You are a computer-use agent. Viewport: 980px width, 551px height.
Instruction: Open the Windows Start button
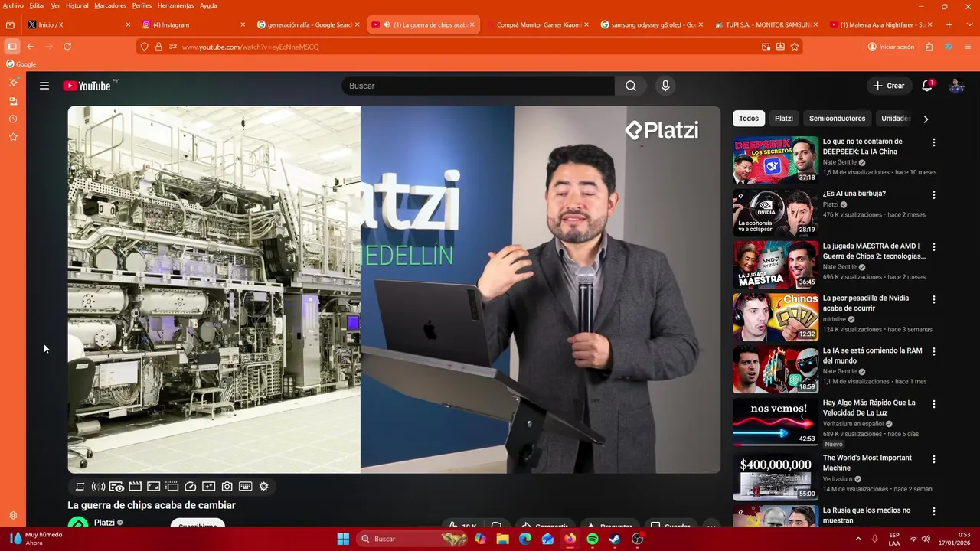point(343,539)
